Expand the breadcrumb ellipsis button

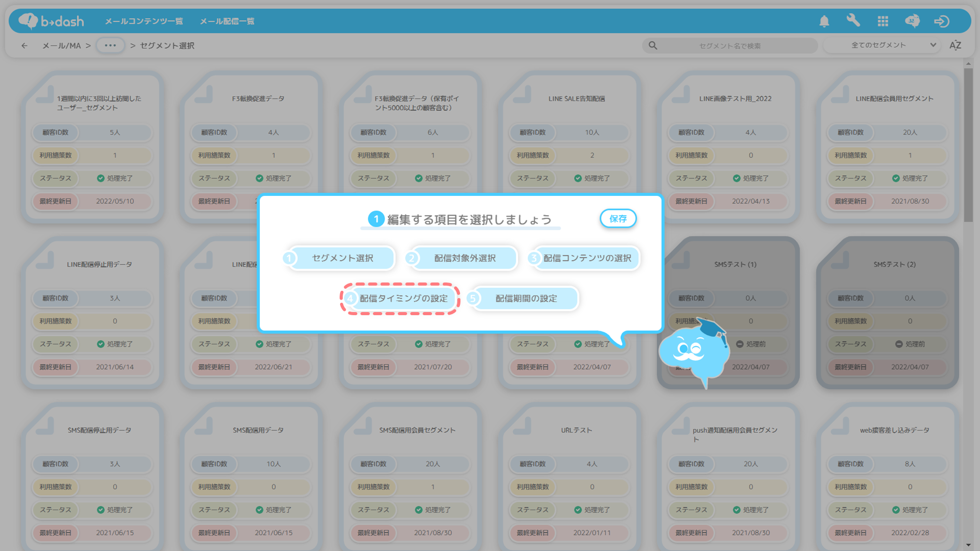110,46
